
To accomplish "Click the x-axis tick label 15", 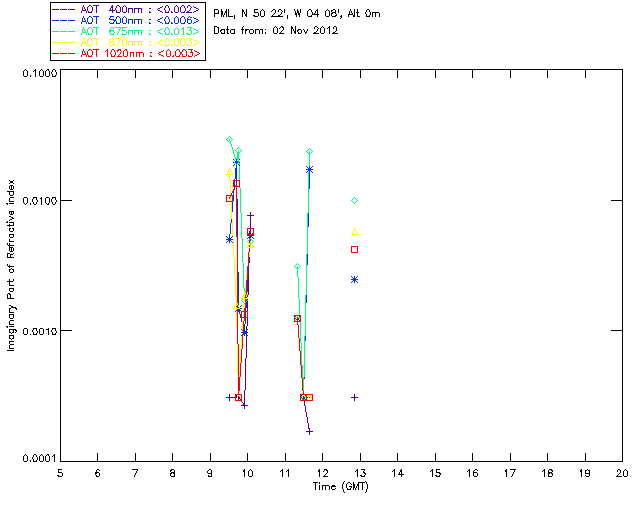I will pos(435,473).
